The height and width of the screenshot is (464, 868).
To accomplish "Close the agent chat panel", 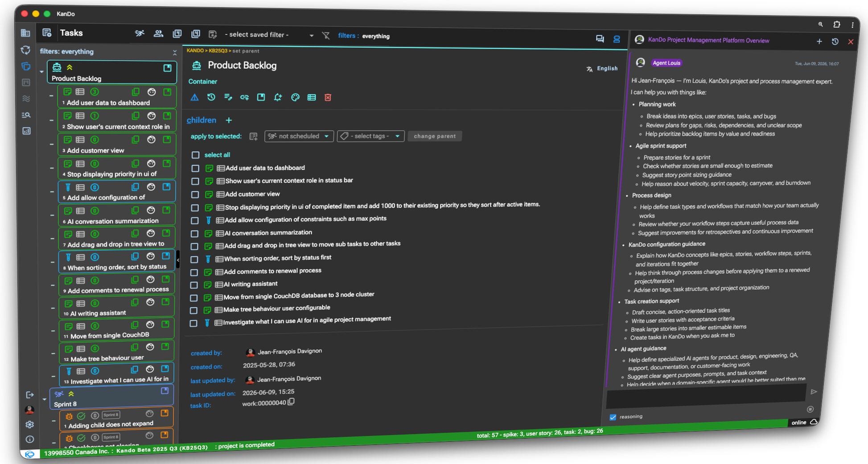I will (x=851, y=42).
